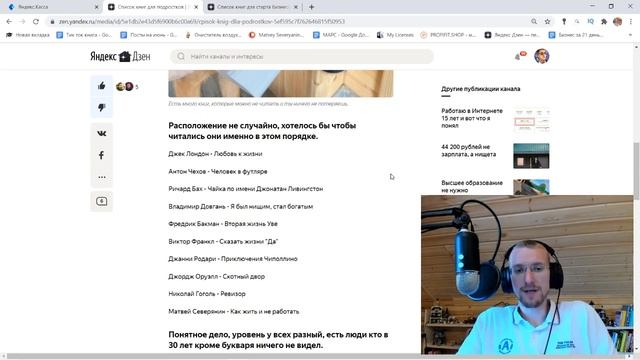The height and width of the screenshot is (360, 640).
Task: Open the Новая вкладка bookmark
Action: (28, 35)
